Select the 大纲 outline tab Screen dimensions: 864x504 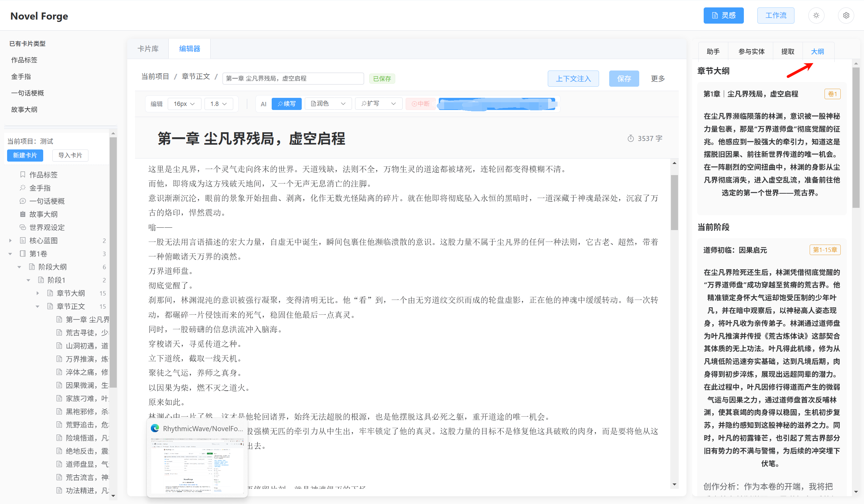[x=817, y=51]
